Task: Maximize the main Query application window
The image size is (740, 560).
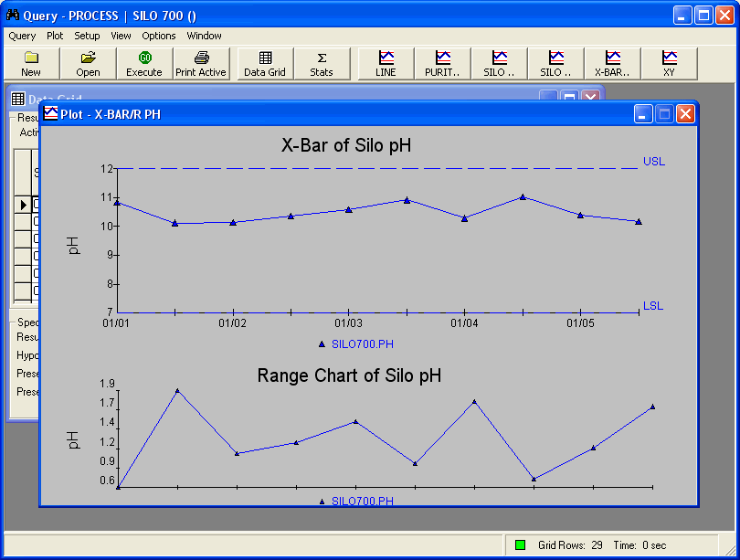Action: click(703, 16)
